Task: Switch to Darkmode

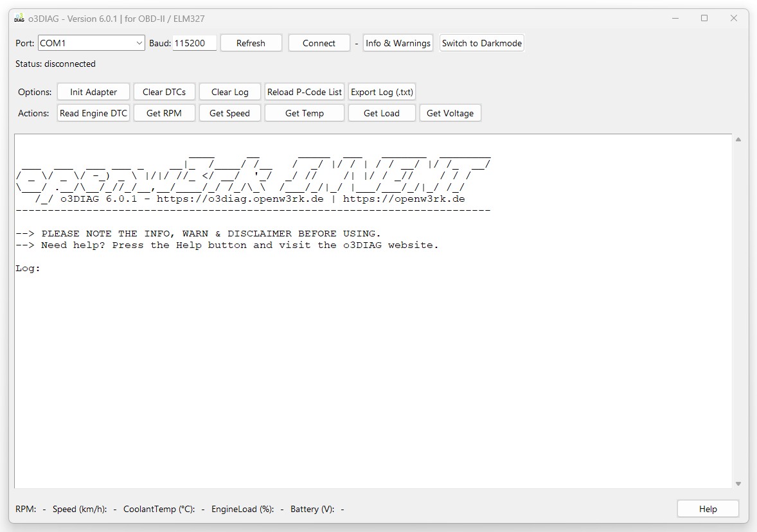Action: click(x=481, y=43)
